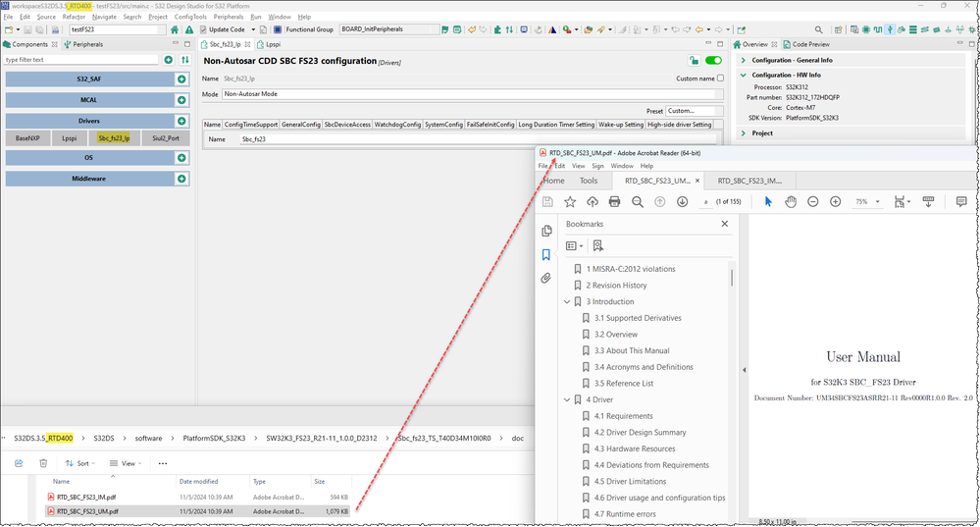Open the Page Thumbnails pane in Acrobat
This screenshot has height=527, width=980.
pyautogui.click(x=546, y=231)
